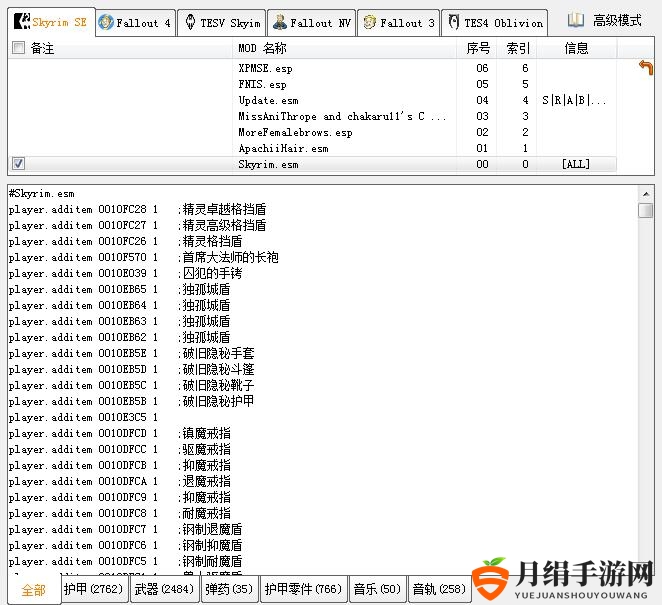Click the 破旧隐秘手套 code line

[x=131, y=353]
